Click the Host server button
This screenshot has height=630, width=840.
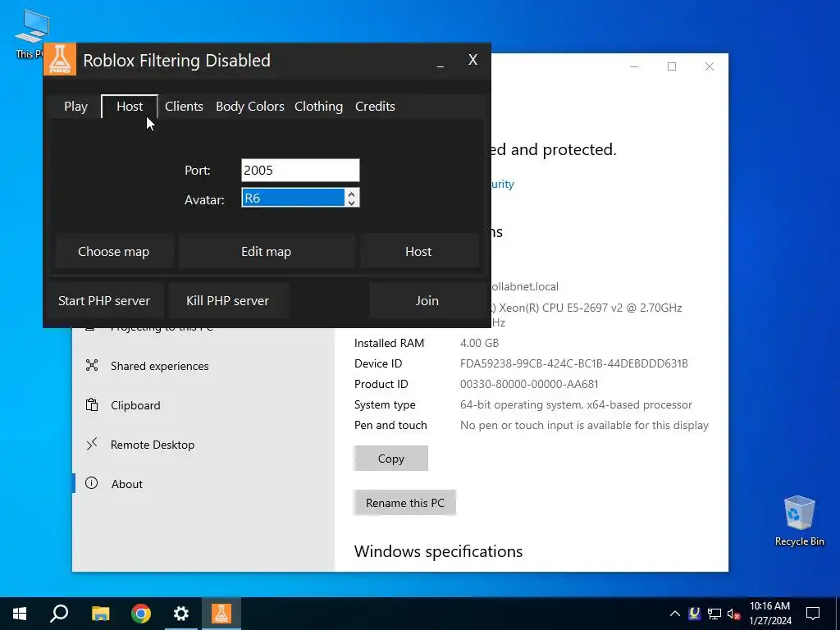pos(418,251)
